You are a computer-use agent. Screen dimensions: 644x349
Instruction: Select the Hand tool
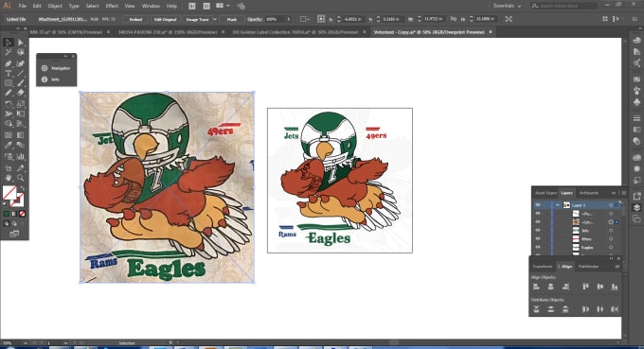coord(8,178)
